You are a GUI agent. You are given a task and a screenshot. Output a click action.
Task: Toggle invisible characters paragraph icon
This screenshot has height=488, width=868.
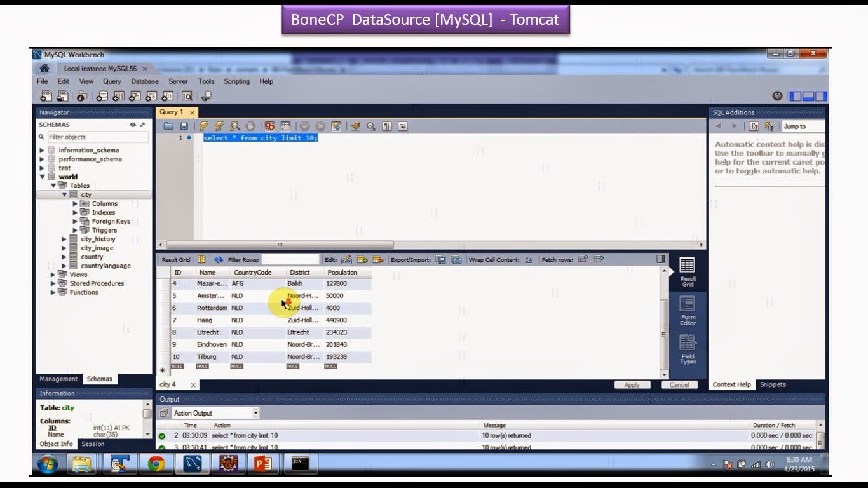[x=387, y=126]
